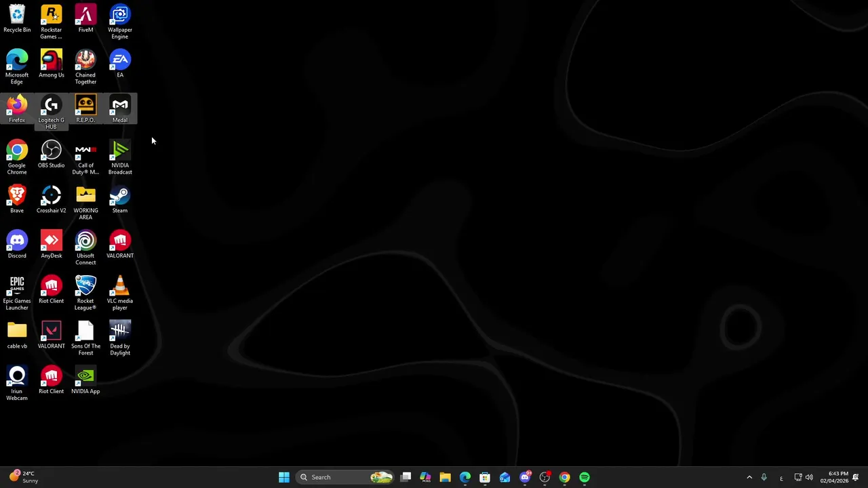Launch Rockstar Games Launcher shortcut
The image size is (868, 488).
coord(51,22)
